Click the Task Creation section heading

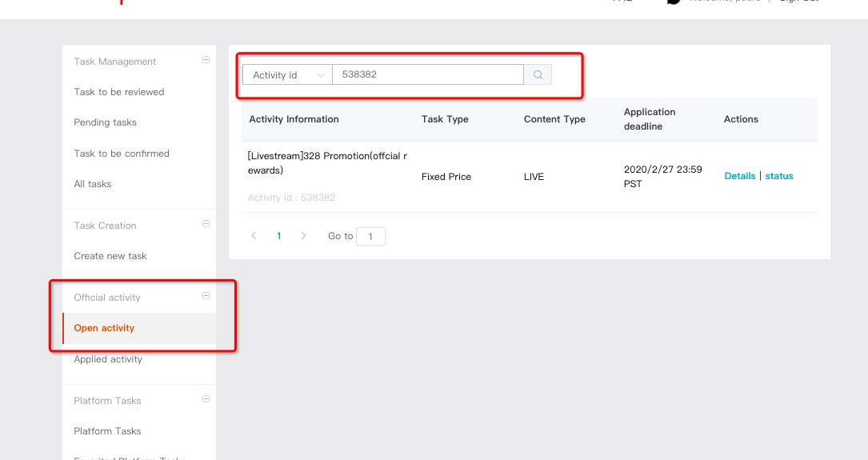pyautogui.click(x=105, y=226)
